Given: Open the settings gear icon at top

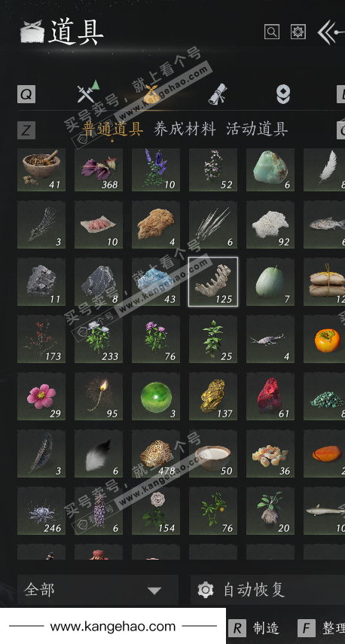Looking at the screenshot, I should pos(298,32).
